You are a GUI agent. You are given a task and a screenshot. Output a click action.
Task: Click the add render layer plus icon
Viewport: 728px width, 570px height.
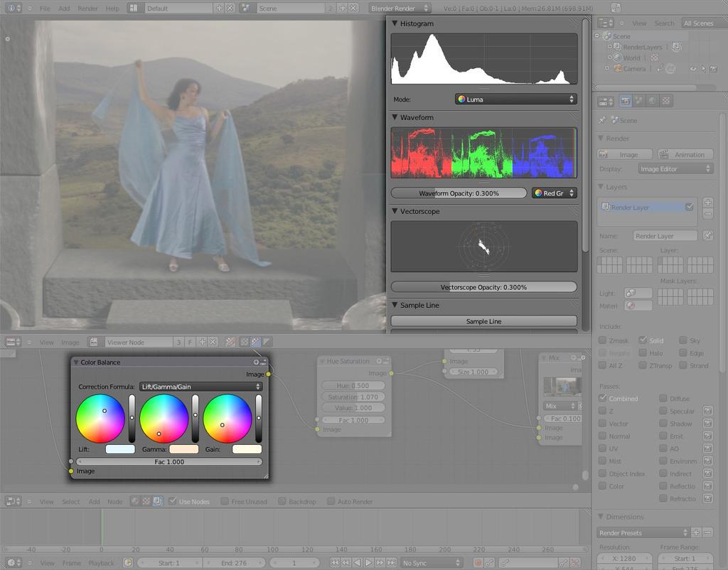(x=707, y=203)
